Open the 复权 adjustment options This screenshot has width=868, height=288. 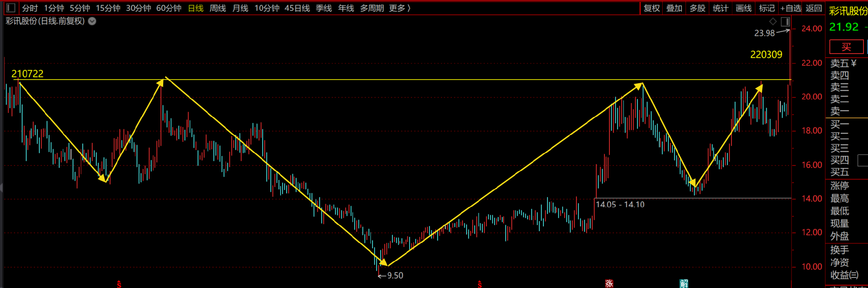(652, 8)
